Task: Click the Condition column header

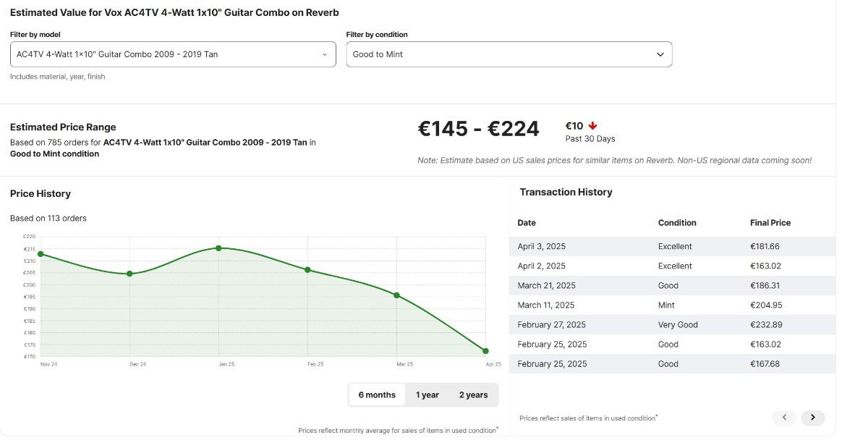Action: point(677,223)
